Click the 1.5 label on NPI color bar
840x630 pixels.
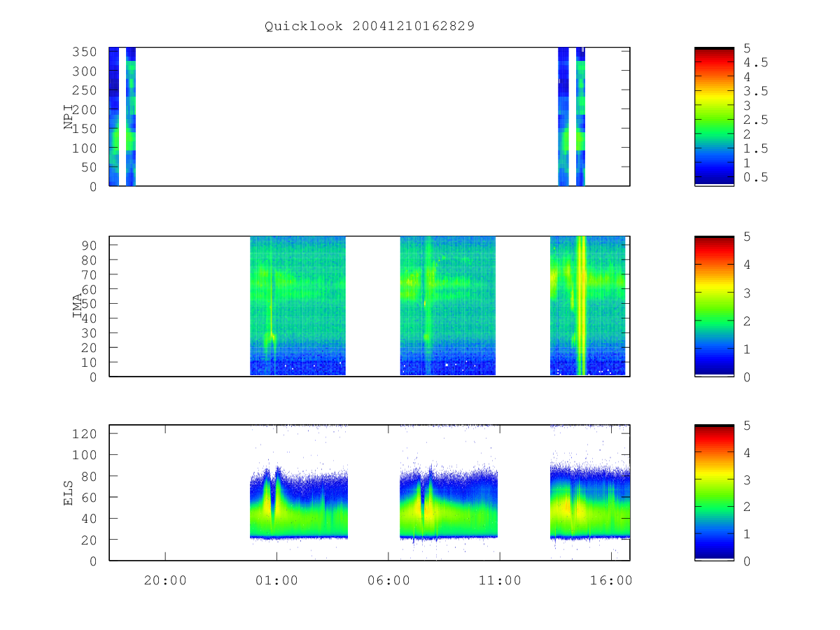pyautogui.click(x=755, y=148)
